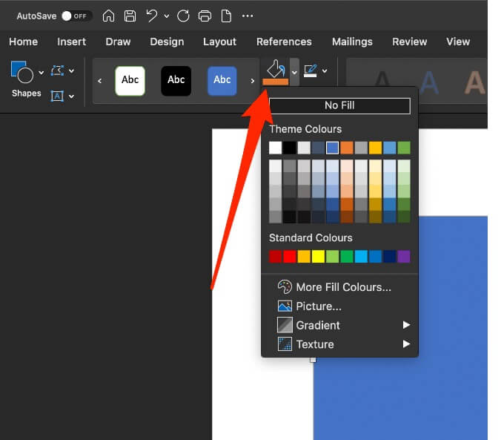Click the Home icon in title bar
This screenshot has height=440, width=504.
[x=109, y=16]
